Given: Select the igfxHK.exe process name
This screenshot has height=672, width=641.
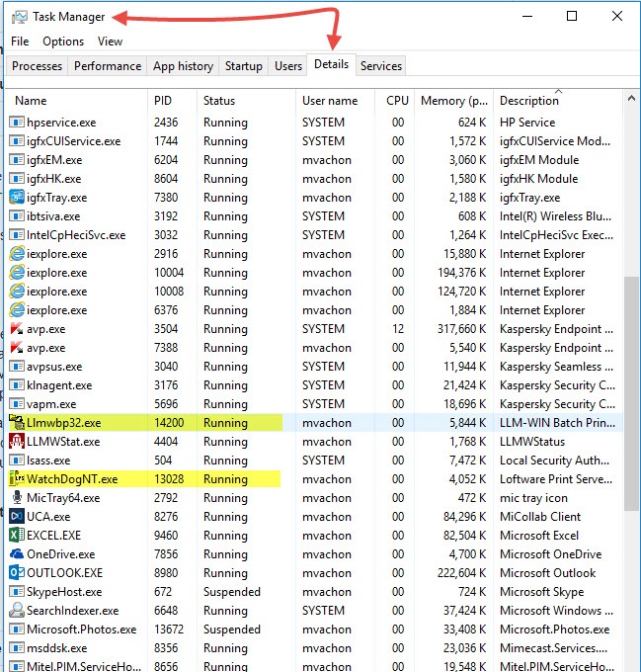Looking at the screenshot, I should (x=54, y=179).
